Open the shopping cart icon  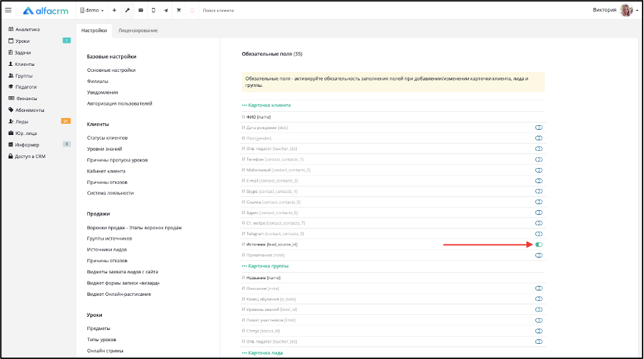[179, 11]
